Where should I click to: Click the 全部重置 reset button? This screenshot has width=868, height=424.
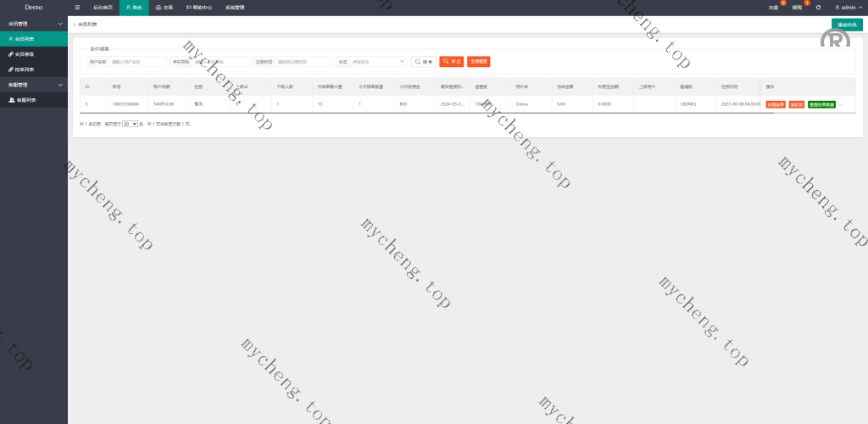478,62
